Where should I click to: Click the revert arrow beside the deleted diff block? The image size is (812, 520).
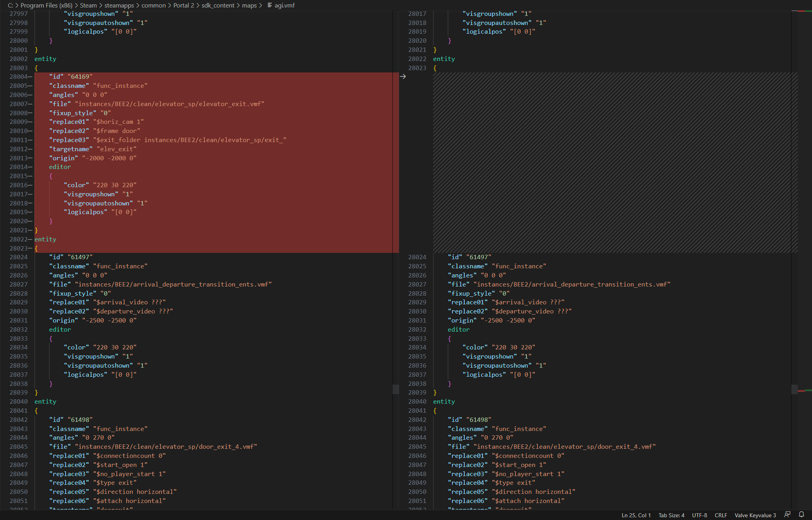403,76
